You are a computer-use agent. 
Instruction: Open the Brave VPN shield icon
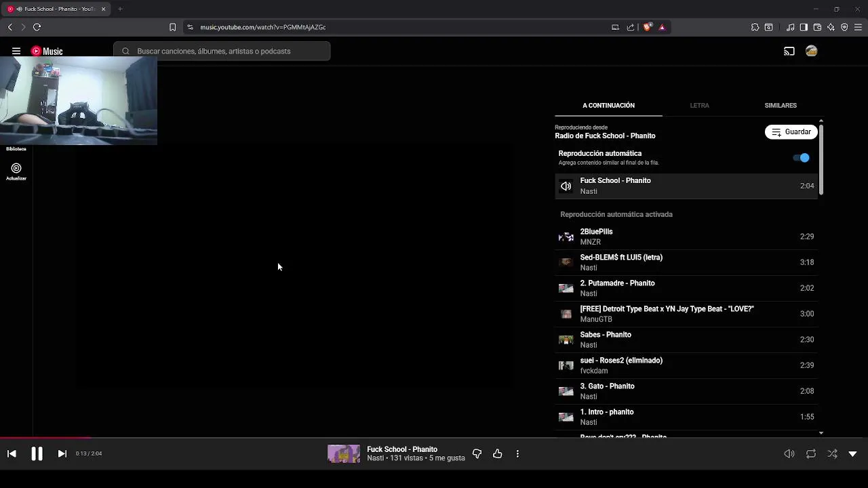[x=844, y=27]
